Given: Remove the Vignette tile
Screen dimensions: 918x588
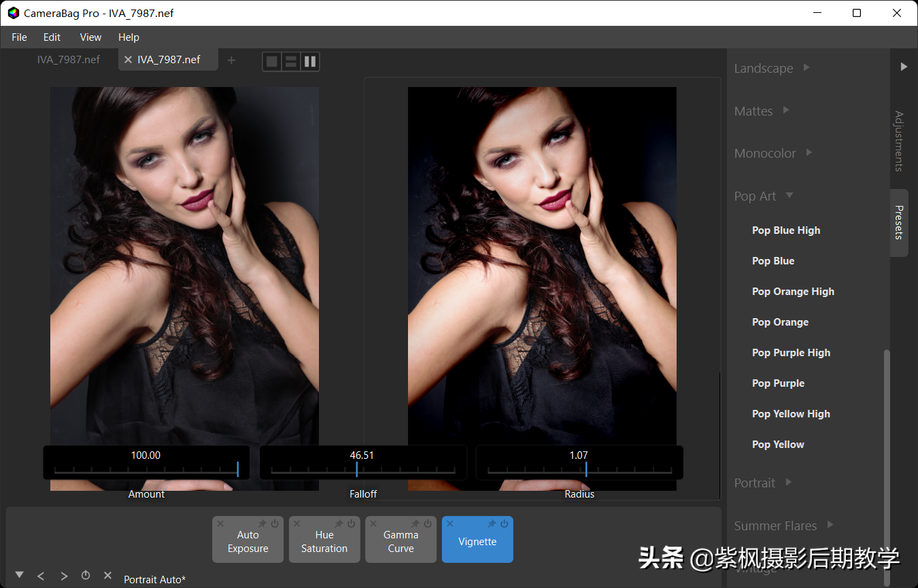Looking at the screenshot, I should click(449, 524).
